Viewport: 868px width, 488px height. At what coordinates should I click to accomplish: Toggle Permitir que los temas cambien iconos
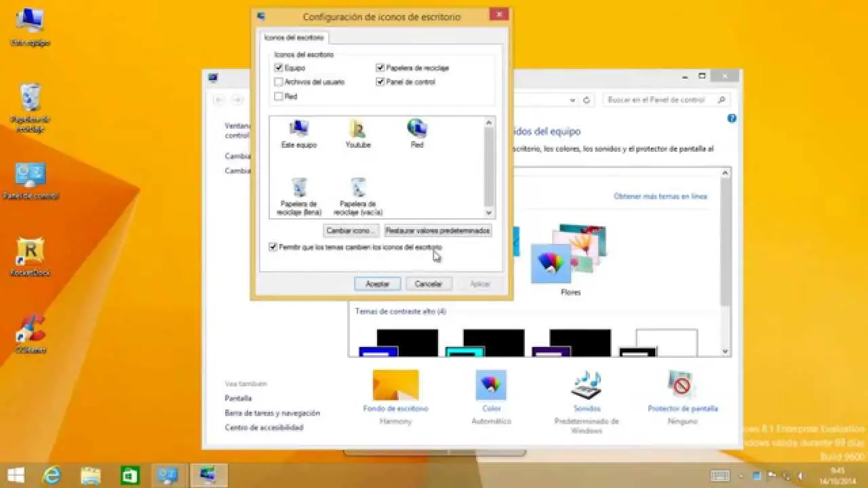(x=273, y=247)
